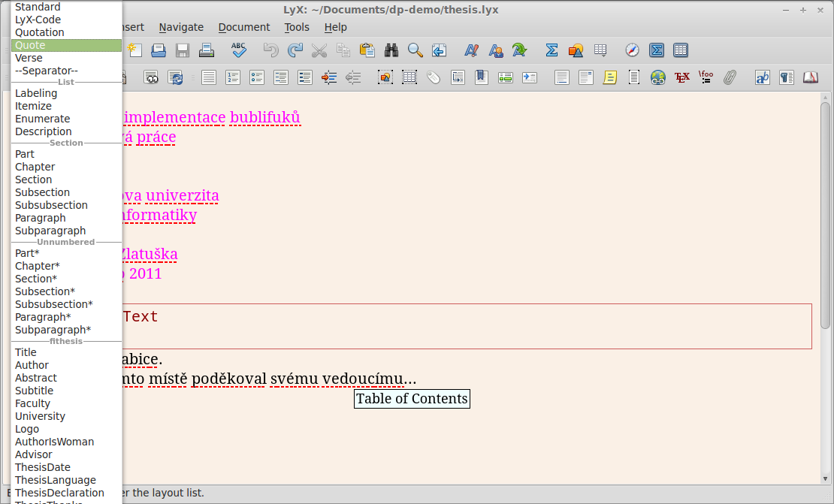Save the document with the floppy icon
The image size is (834, 504).
[x=183, y=50]
